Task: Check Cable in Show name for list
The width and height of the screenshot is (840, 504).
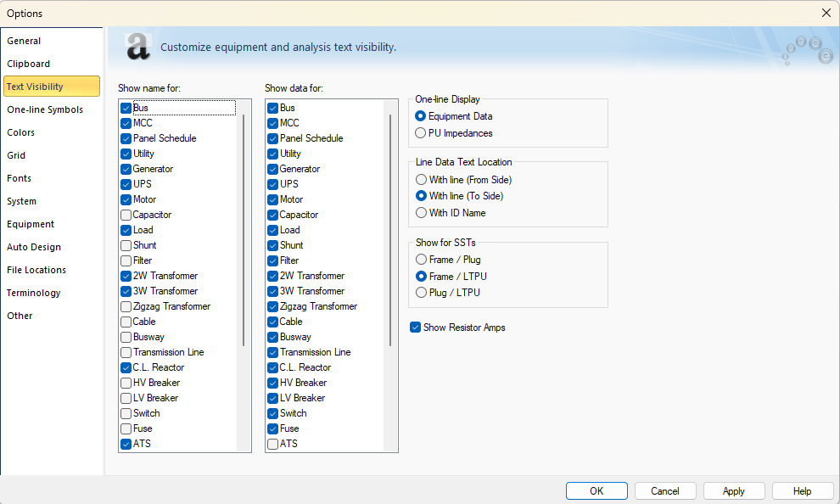Action: coord(126,322)
